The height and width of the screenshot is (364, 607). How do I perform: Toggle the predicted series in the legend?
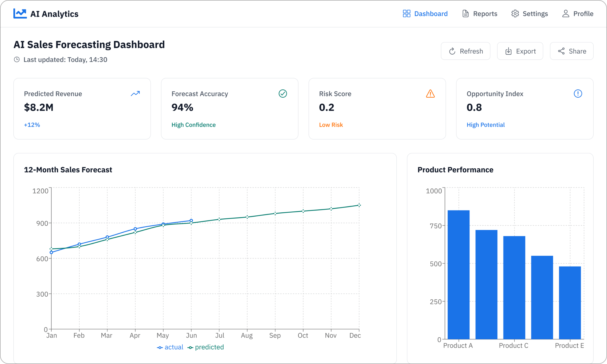205,347
